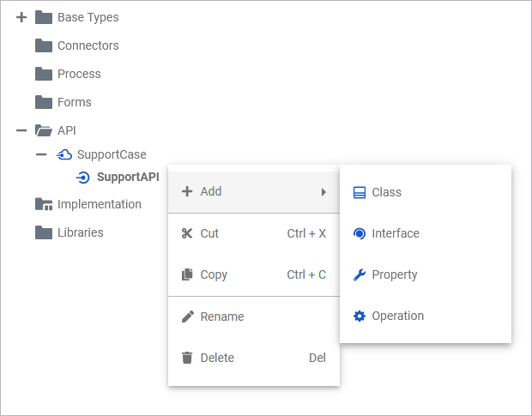Viewport: 532px width, 416px height.
Task: Select the Libraries folder
Action: pyautogui.click(x=80, y=232)
